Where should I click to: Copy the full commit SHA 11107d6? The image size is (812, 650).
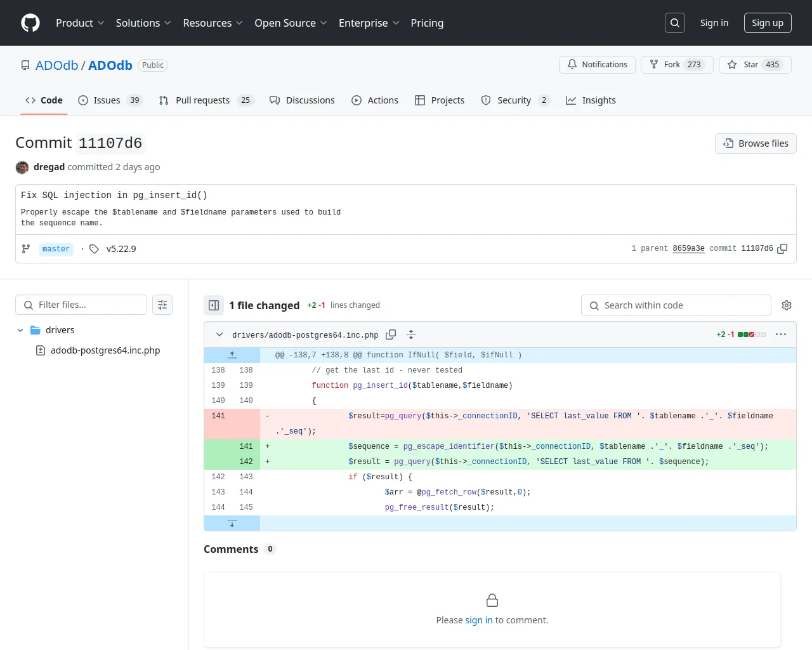point(782,249)
